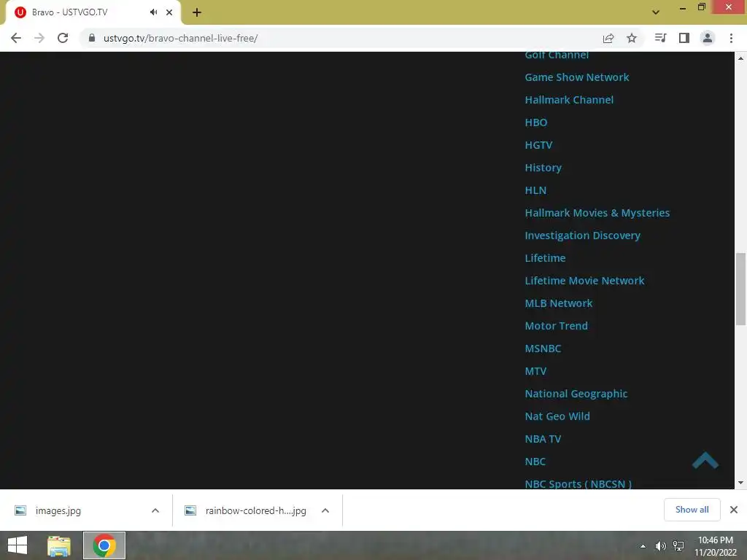Click the scrollbar up arrow

[x=740, y=58]
